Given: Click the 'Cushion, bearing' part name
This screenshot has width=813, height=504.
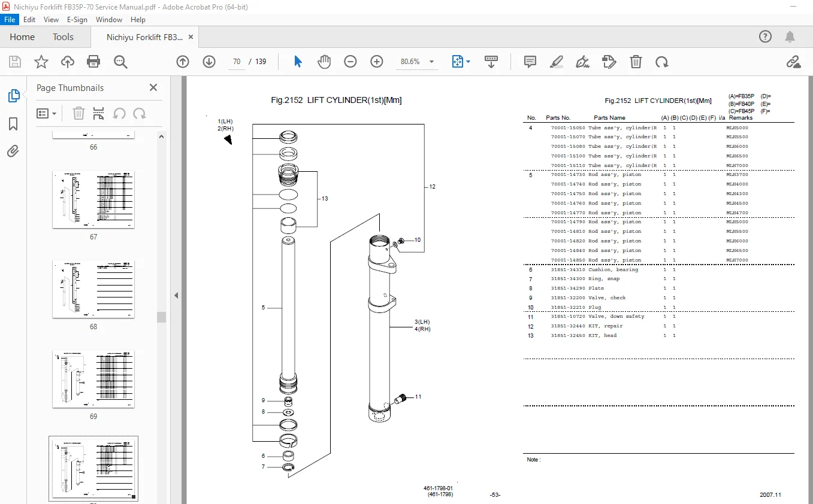Looking at the screenshot, I should pyautogui.click(x=613, y=269).
